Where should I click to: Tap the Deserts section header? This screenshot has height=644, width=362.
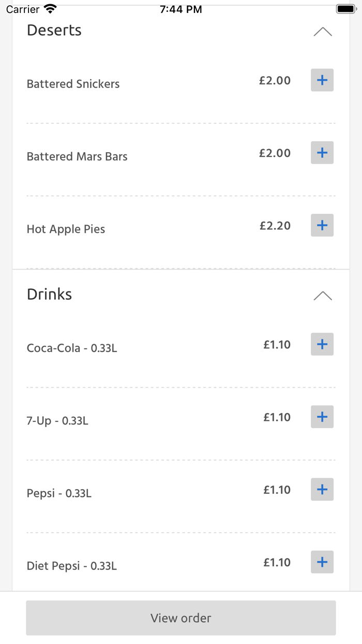[54, 31]
